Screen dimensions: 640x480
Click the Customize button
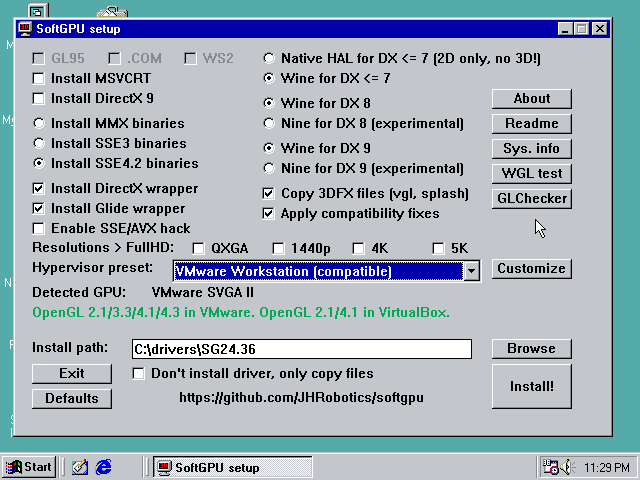[x=531, y=269]
